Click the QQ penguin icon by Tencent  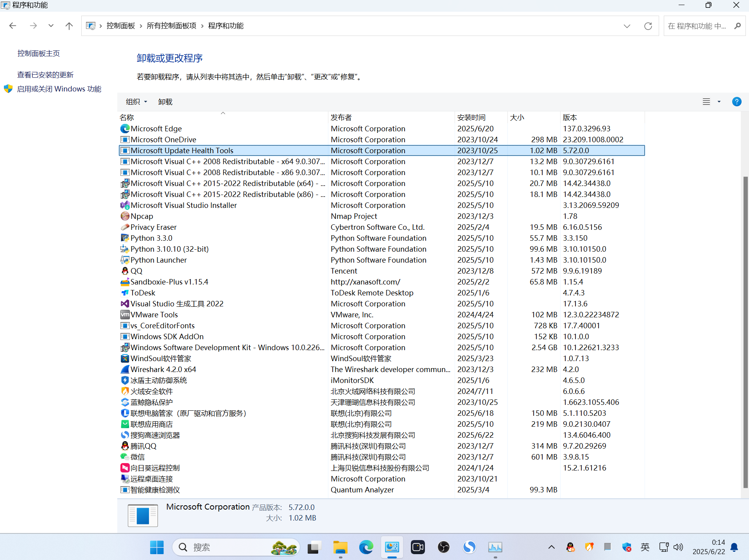coord(125,271)
